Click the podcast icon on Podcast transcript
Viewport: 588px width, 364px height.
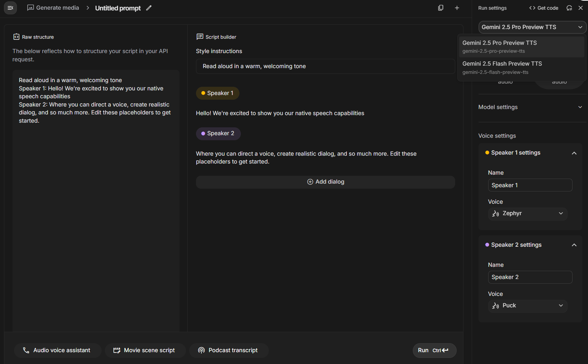click(201, 350)
